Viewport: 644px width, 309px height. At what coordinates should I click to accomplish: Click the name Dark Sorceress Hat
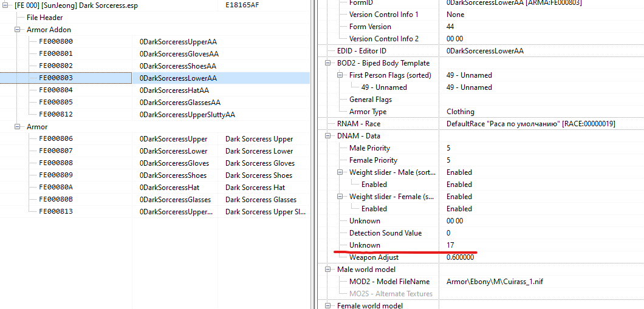pyautogui.click(x=255, y=187)
